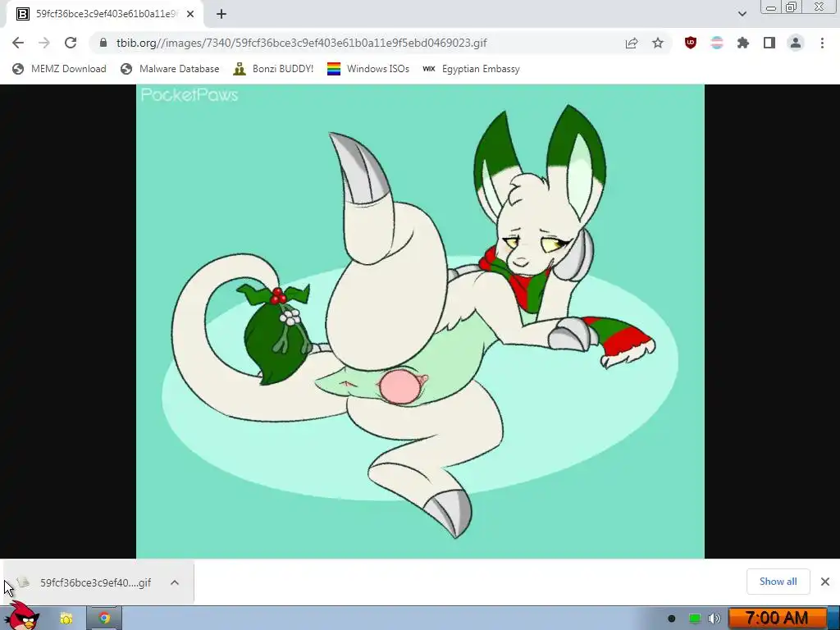
Task: Open a new tab with the plus button
Action: [x=221, y=14]
